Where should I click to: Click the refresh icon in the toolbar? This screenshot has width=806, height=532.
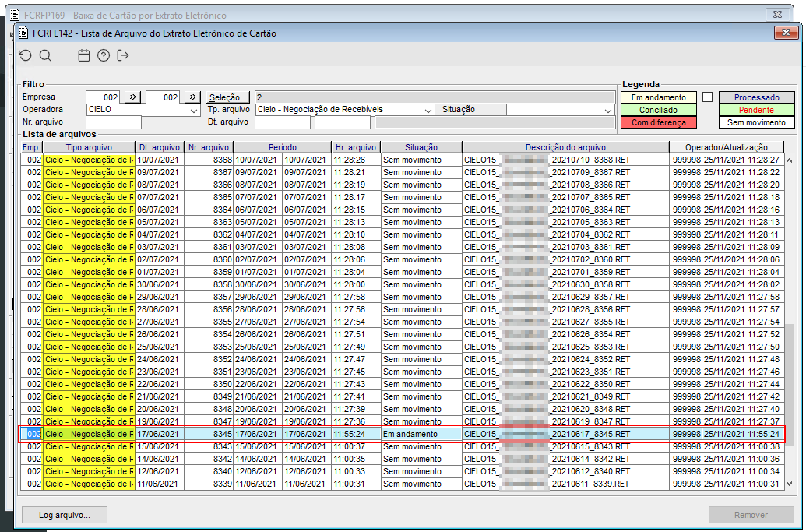coord(25,55)
